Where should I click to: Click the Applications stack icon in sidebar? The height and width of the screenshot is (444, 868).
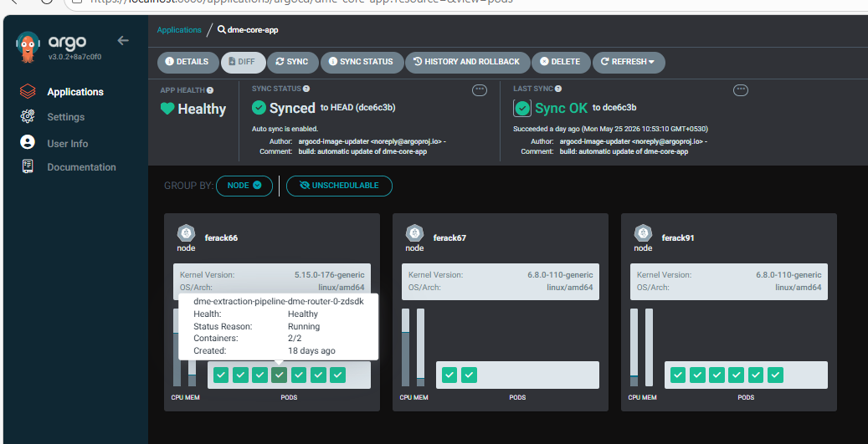click(28, 92)
